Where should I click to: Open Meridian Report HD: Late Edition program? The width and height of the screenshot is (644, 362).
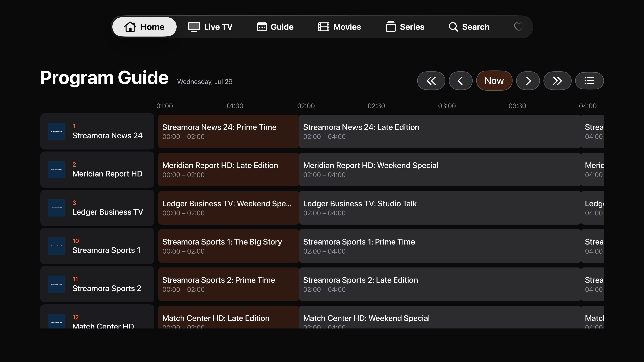click(x=228, y=170)
